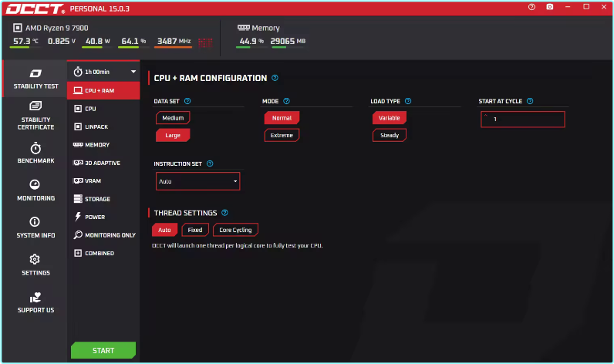
Task: Select the Medium data set option
Action: [x=173, y=118]
